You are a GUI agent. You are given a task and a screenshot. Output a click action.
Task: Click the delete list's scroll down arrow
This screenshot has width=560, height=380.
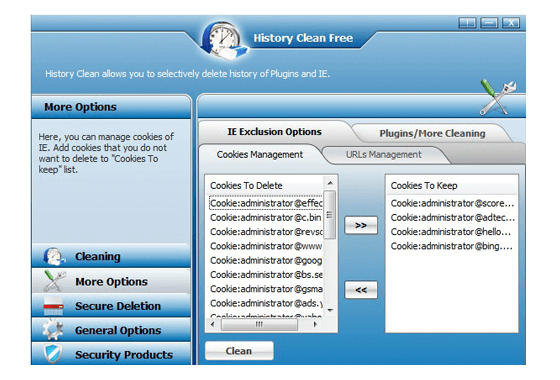pos(330,310)
